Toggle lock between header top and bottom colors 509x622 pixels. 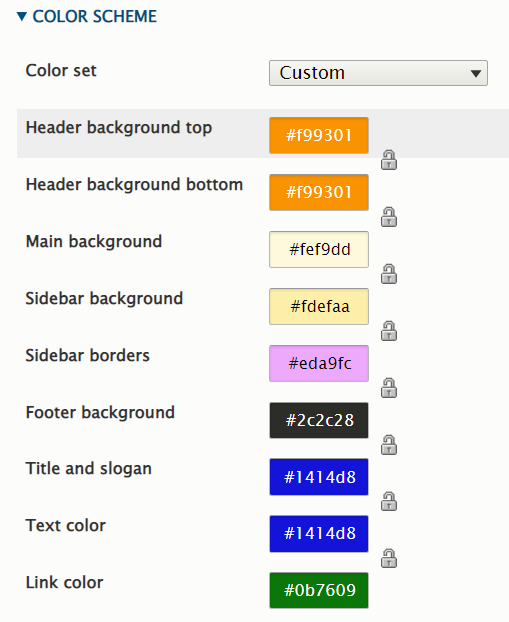389,160
